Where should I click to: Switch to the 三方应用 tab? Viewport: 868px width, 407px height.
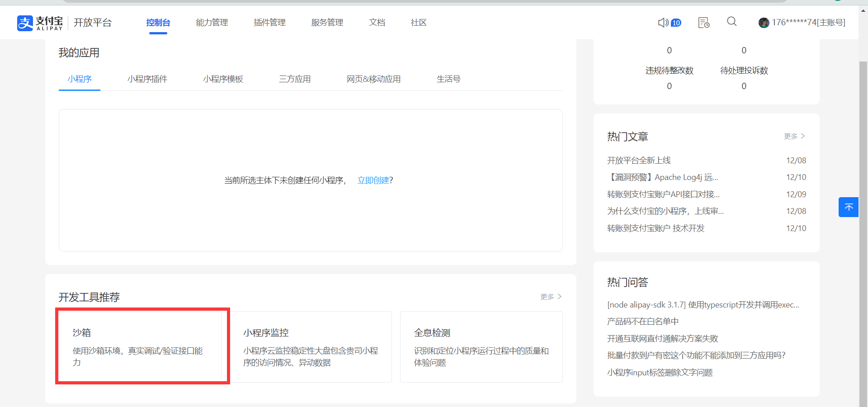[295, 79]
